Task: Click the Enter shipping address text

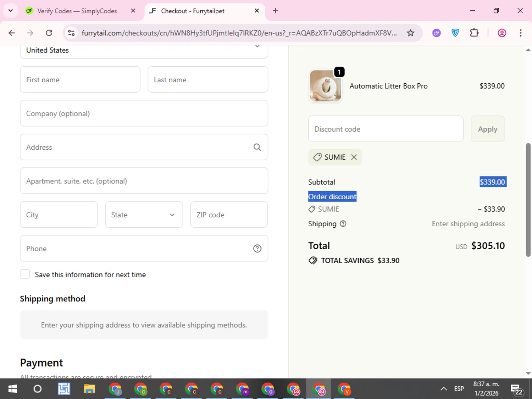Action: (x=468, y=224)
